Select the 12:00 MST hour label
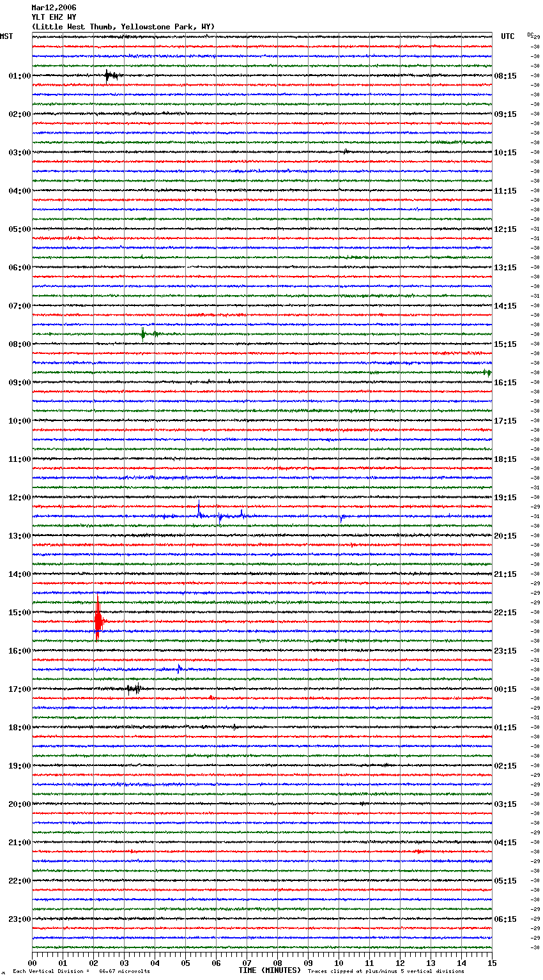This screenshot has width=543, height=980. pyautogui.click(x=19, y=498)
